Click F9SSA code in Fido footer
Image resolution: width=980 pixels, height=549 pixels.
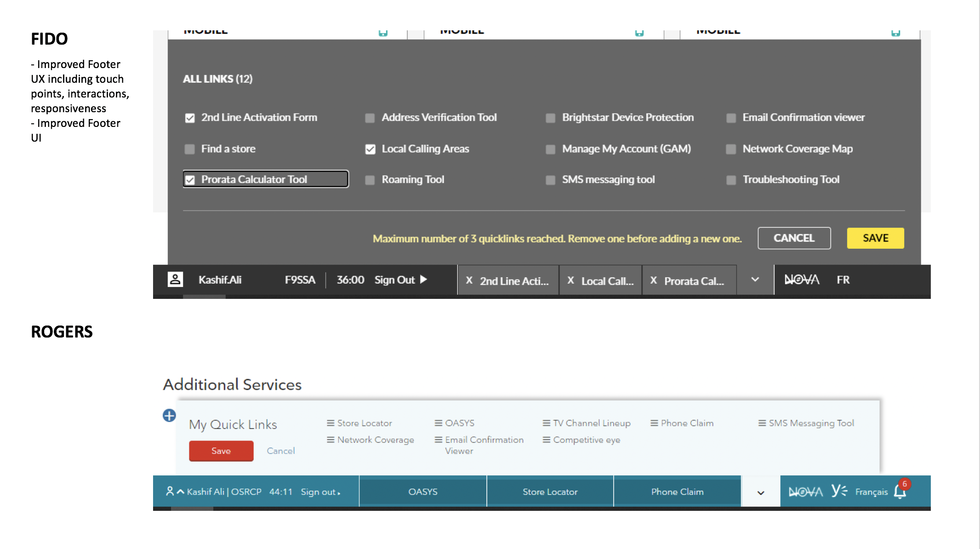pos(300,280)
